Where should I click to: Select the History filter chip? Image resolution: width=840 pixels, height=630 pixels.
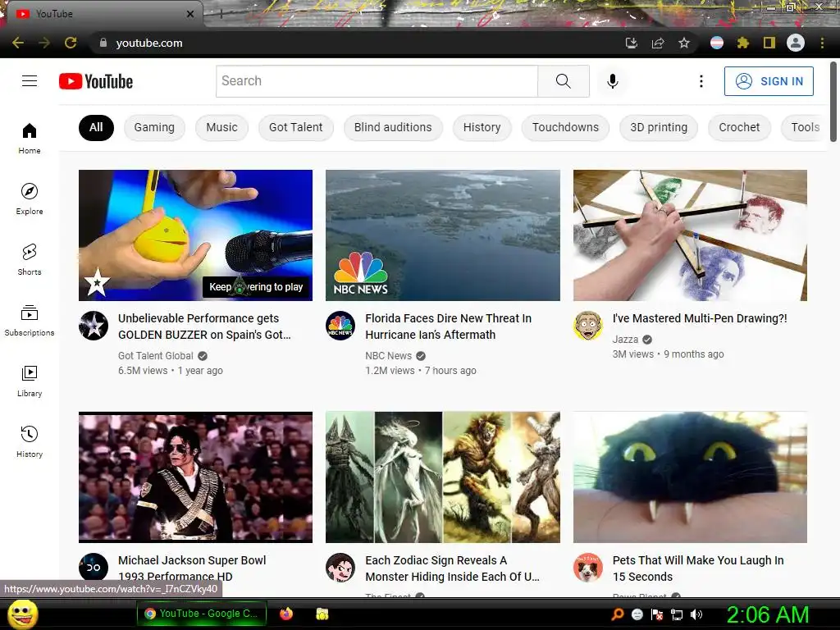coord(482,127)
